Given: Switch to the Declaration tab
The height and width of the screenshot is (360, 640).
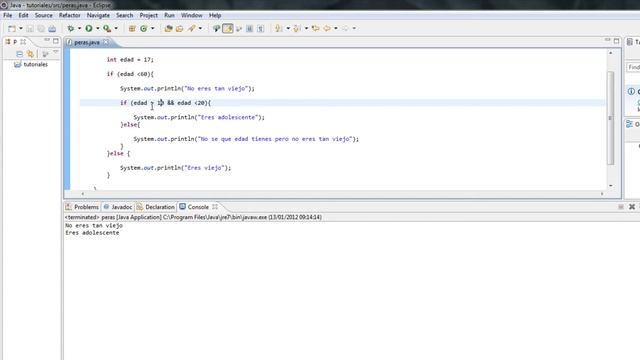Looking at the screenshot, I should click(156, 207).
